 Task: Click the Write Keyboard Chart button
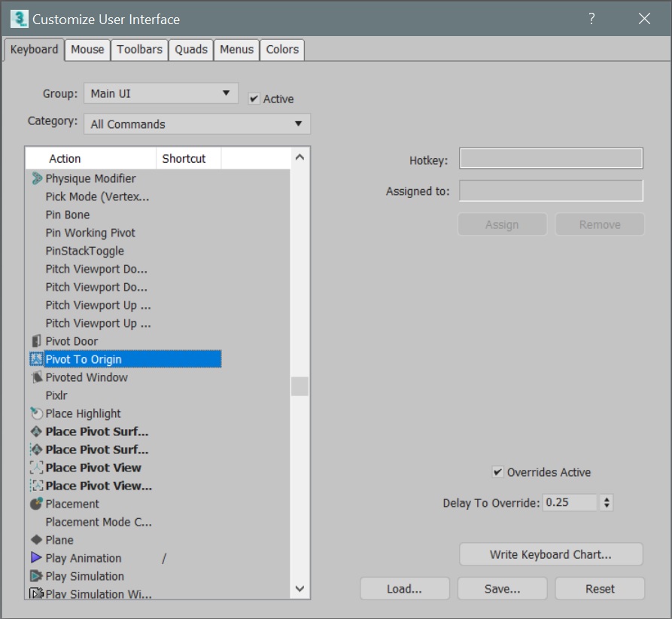coord(551,554)
